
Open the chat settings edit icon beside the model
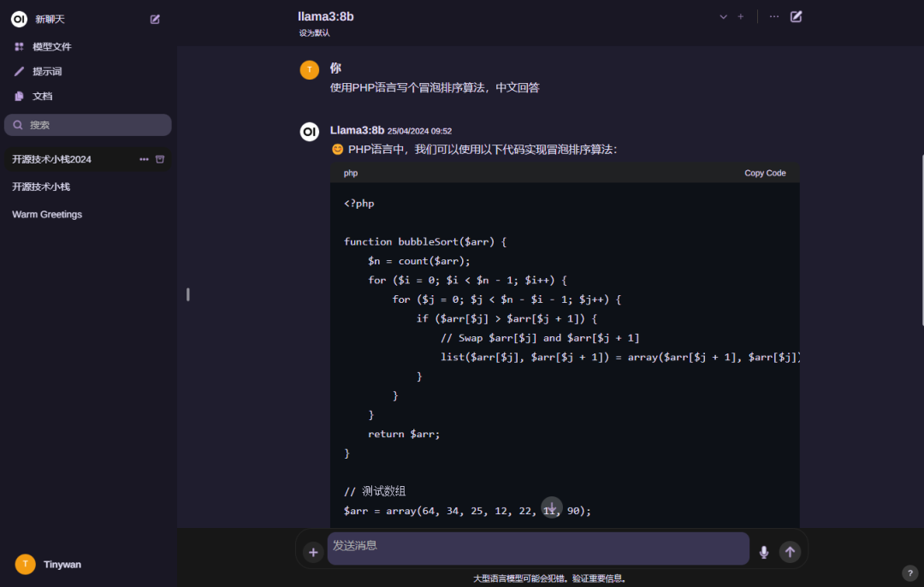tap(796, 16)
